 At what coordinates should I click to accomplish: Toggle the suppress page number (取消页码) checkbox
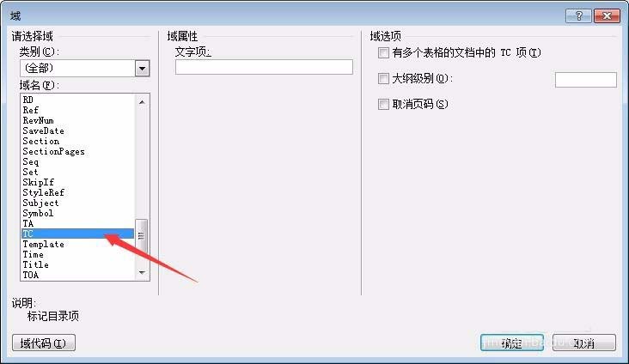pos(383,104)
